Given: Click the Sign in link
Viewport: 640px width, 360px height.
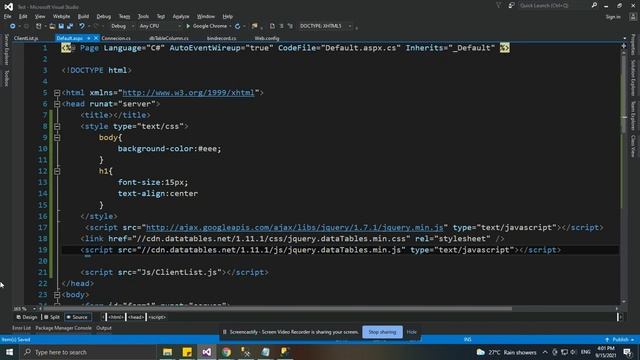Looking at the screenshot, I should point(613,17).
